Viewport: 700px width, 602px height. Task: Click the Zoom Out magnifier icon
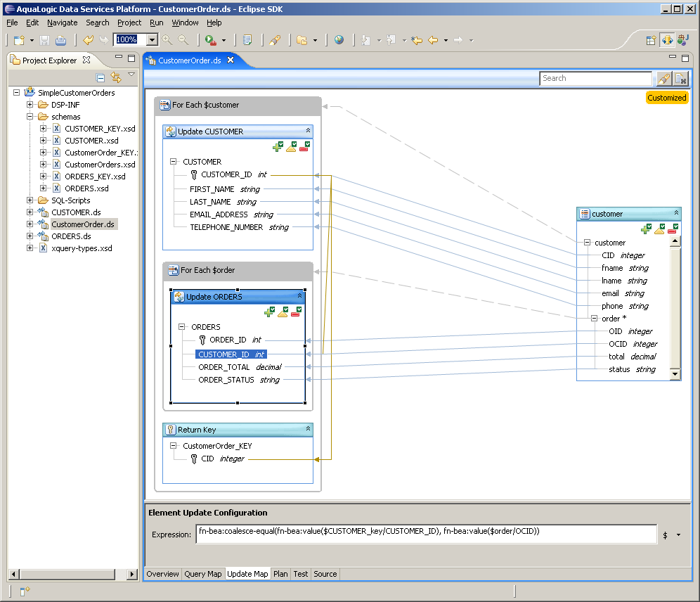pos(183,40)
